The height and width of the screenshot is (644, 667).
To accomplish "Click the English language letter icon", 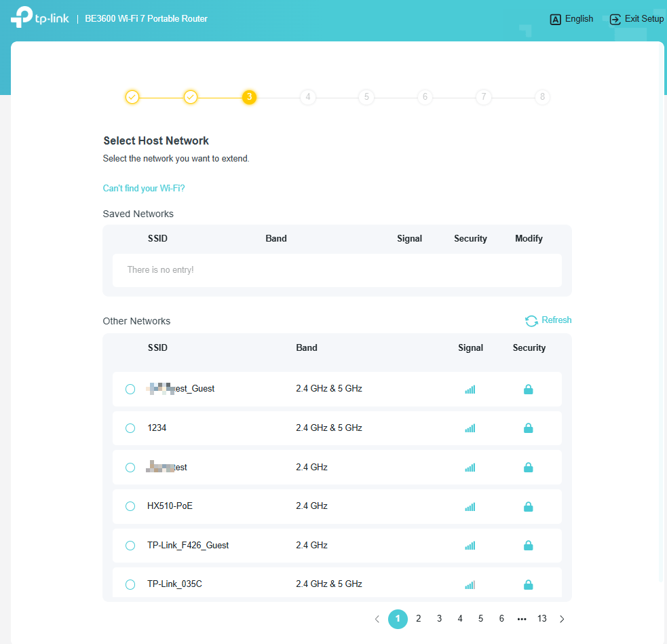I will pyautogui.click(x=556, y=19).
